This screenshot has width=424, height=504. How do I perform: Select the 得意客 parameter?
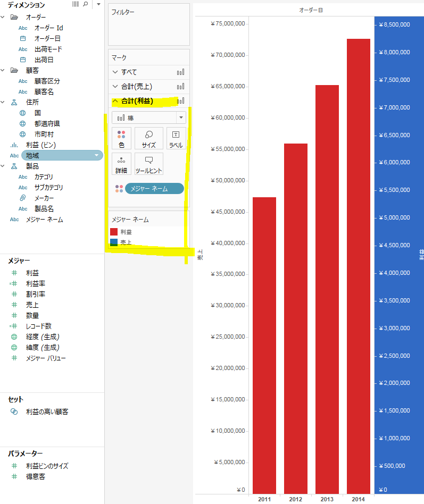(36, 476)
